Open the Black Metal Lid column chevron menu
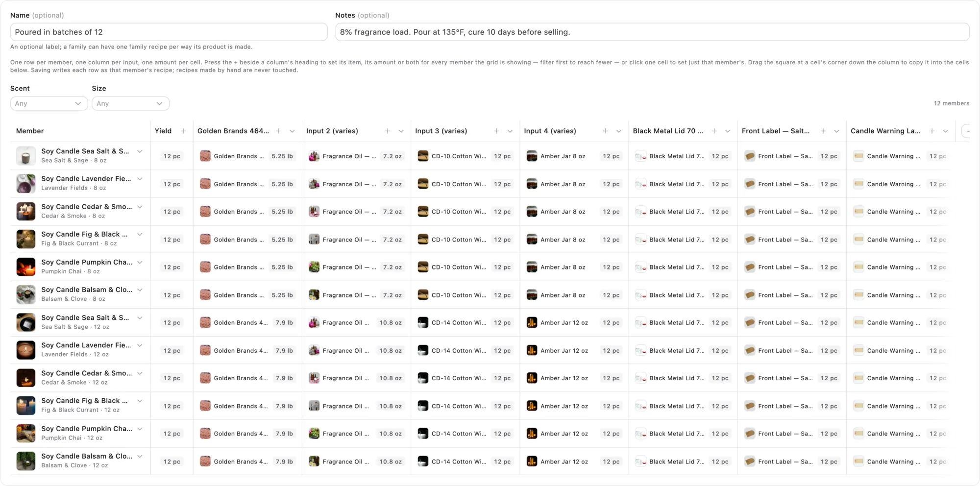Viewport: 980px width, 486px height. [728, 131]
